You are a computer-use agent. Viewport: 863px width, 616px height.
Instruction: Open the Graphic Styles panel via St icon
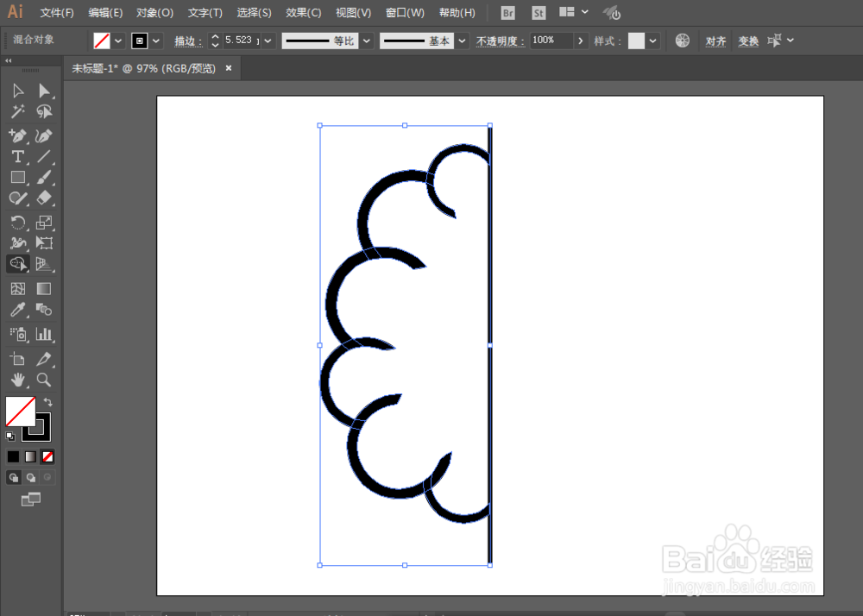pos(538,12)
